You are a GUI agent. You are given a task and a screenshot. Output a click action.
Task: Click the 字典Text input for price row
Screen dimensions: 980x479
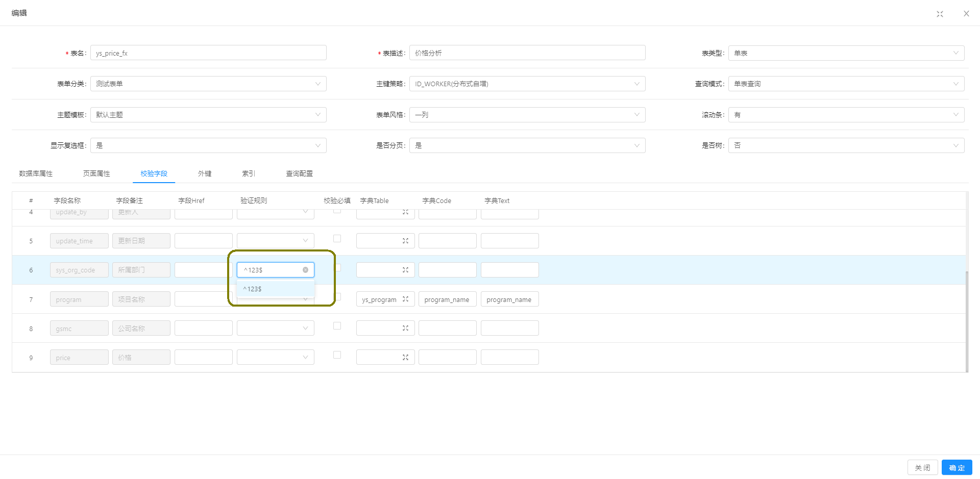tap(510, 357)
